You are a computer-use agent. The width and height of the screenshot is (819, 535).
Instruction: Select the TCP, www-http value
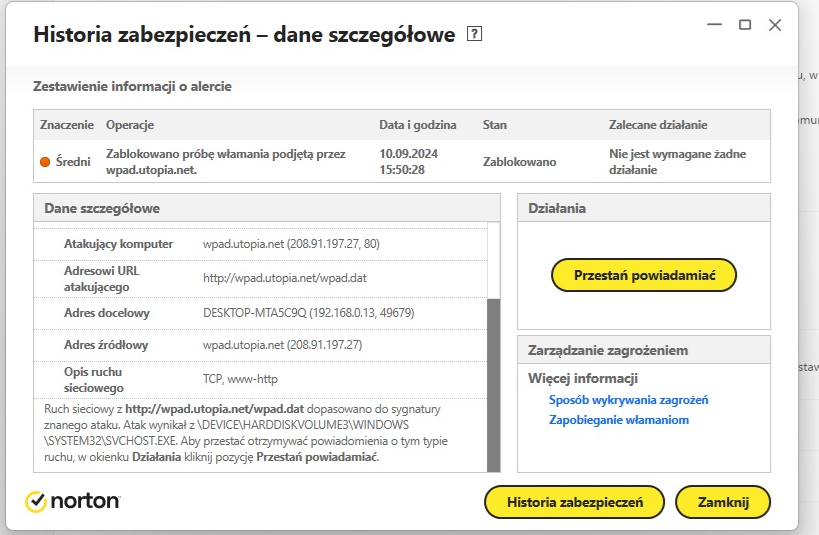coord(240,379)
